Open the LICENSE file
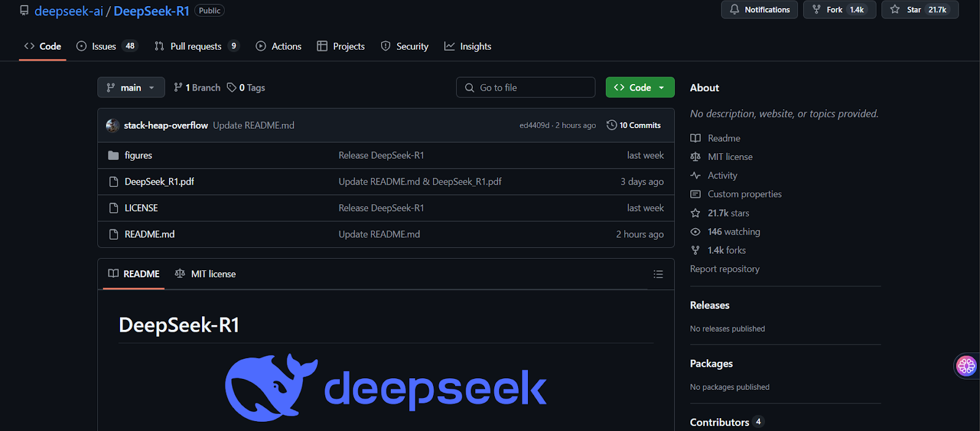 tap(141, 208)
